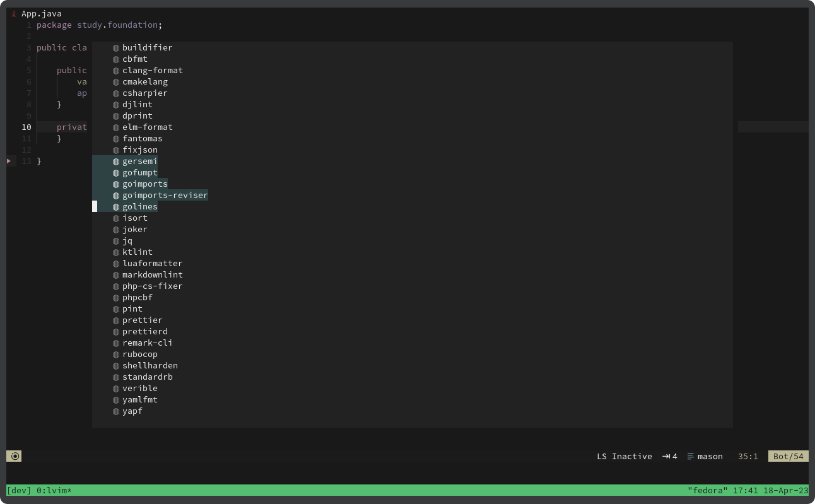This screenshot has width=815, height=504.
Task: Click the mason lines icon in the statusline
Action: (690, 456)
